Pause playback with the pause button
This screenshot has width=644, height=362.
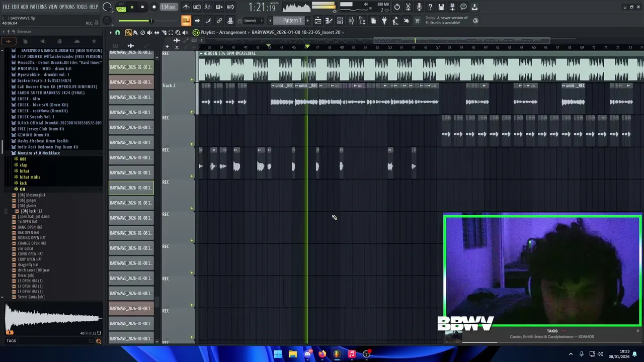pyautogui.click(x=132, y=7)
